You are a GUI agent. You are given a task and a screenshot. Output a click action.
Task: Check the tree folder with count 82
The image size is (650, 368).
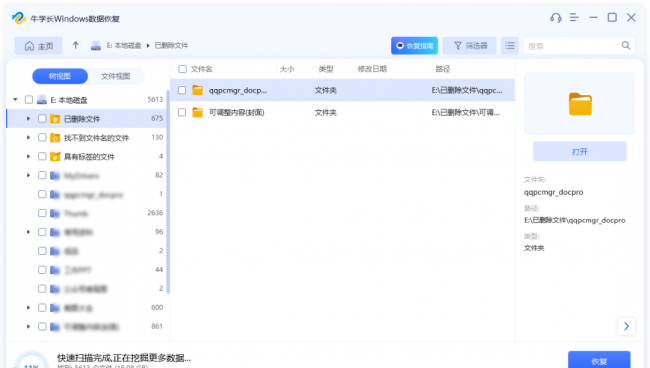(42, 175)
